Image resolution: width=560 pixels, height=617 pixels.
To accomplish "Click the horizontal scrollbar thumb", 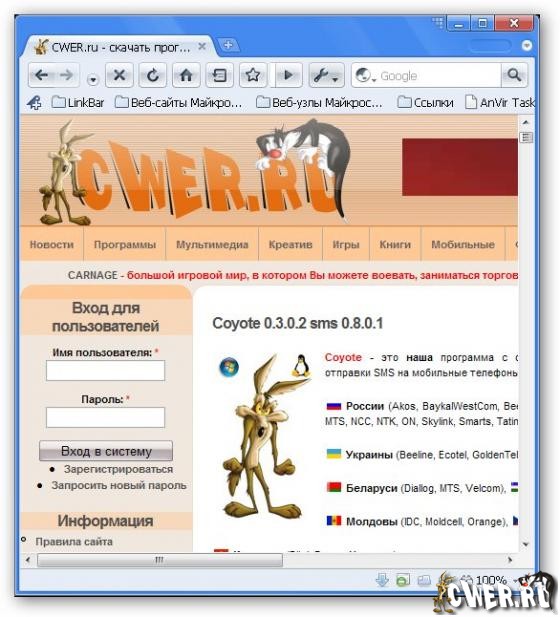I will pos(160,560).
